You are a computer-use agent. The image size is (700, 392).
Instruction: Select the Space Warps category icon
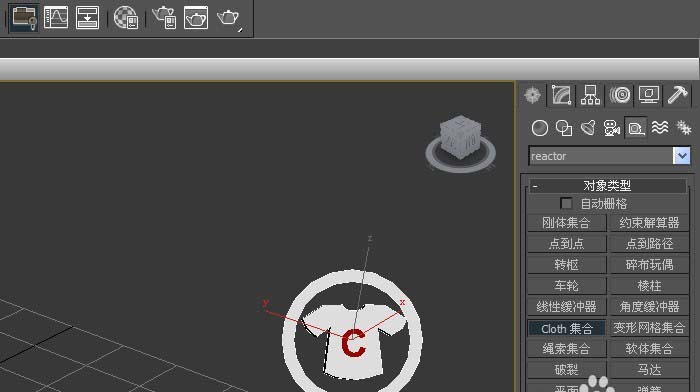tap(660, 128)
